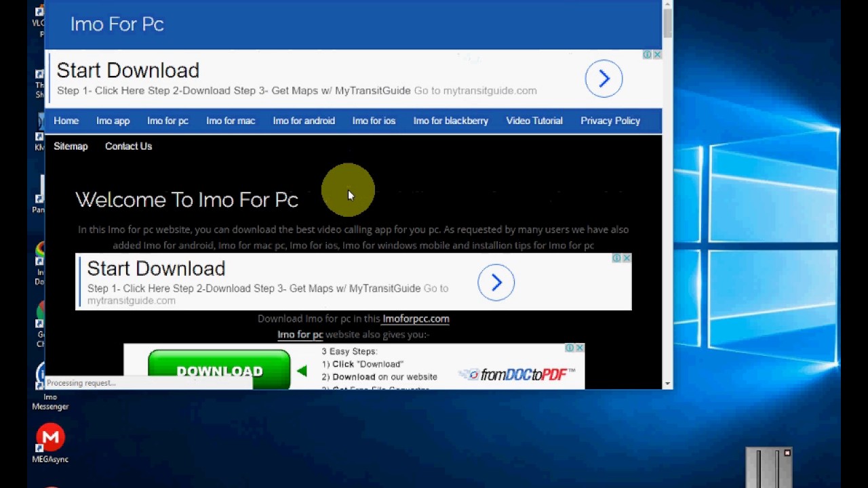Click the 'Processing request...' status text
Image resolution: width=868 pixels, height=488 pixels.
pyautogui.click(x=81, y=383)
